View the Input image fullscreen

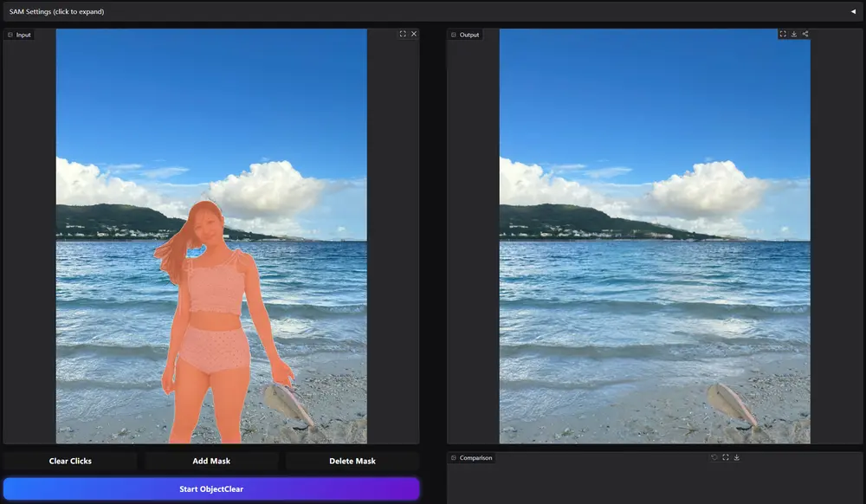tap(403, 34)
